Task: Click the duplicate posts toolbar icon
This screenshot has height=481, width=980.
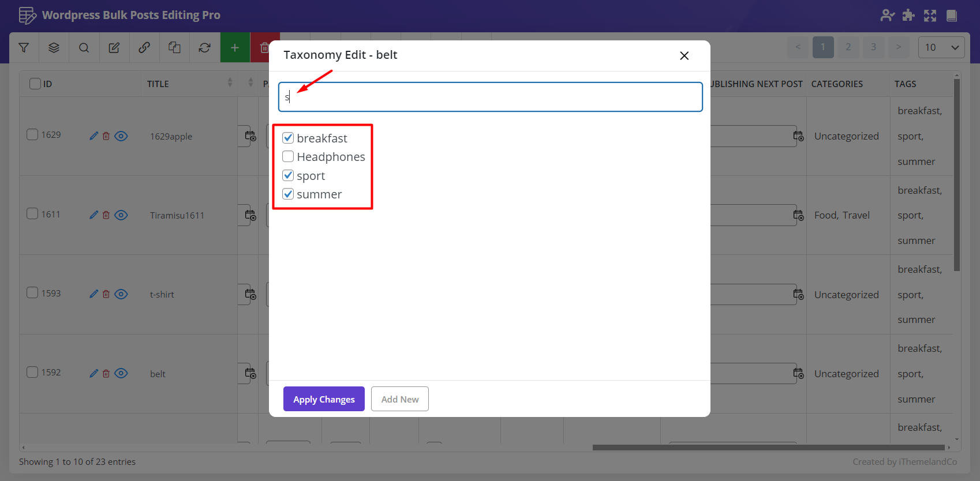Action: click(x=174, y=48)
